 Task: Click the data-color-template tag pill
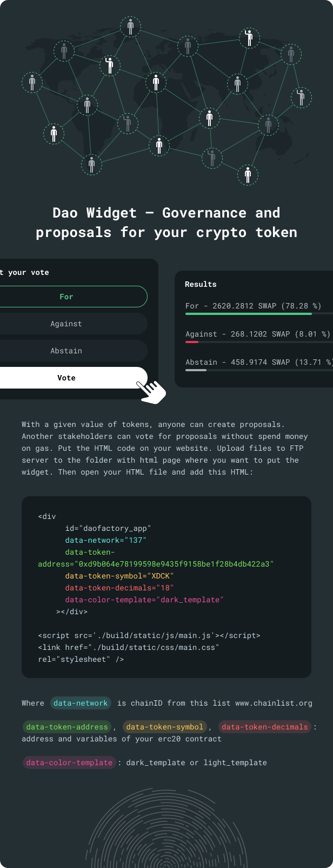click(x=69, y=762)
